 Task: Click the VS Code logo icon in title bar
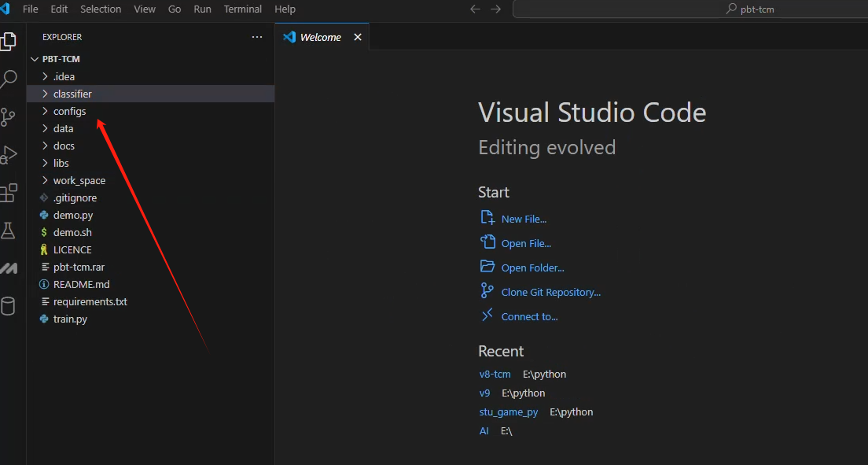click(x=5, y=9)
